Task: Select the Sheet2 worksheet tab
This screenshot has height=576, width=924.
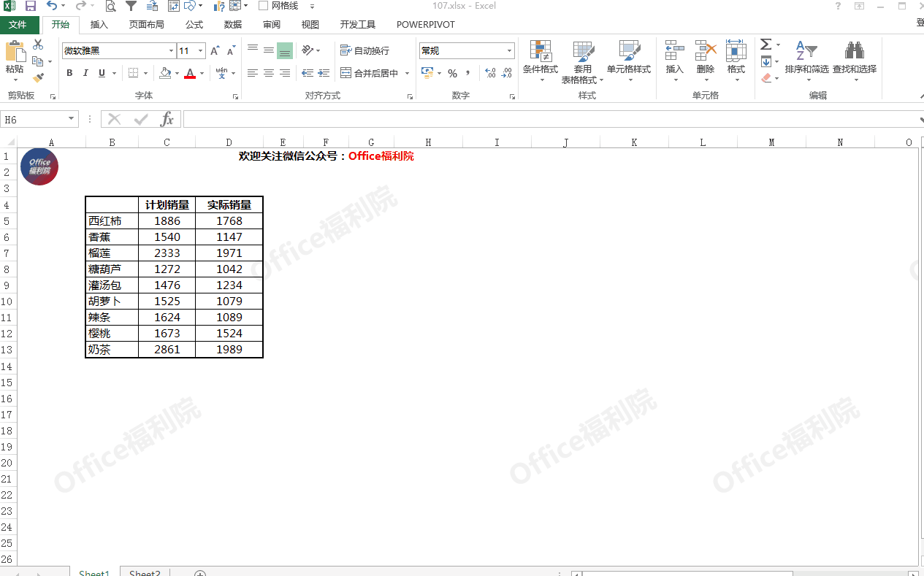Action: [x=145, y=573]
